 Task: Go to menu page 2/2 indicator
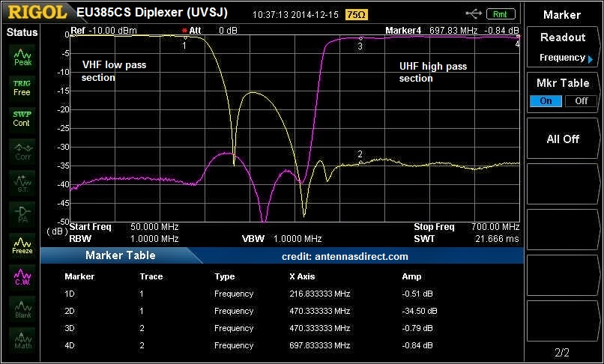562,351
